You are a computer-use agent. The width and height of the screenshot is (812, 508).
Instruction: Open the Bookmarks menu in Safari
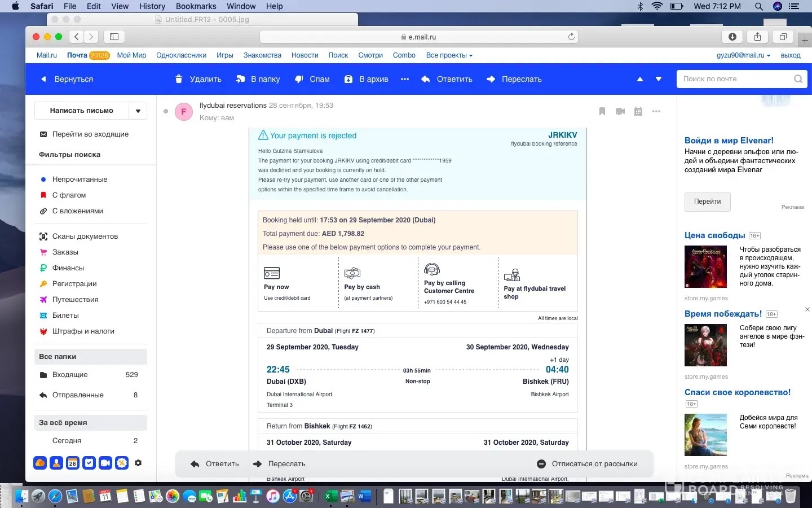click(196, 6)
